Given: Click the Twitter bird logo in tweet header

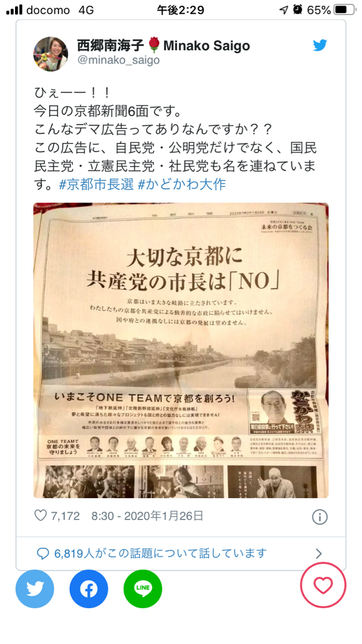Looking at the screenshot, I should coord(320,45).
